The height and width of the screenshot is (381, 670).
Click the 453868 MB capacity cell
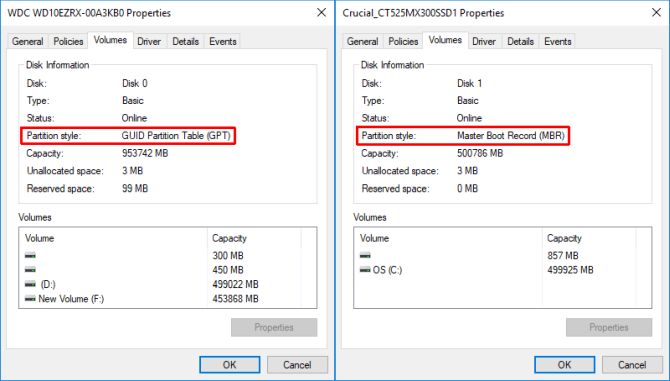pos(235,299)
